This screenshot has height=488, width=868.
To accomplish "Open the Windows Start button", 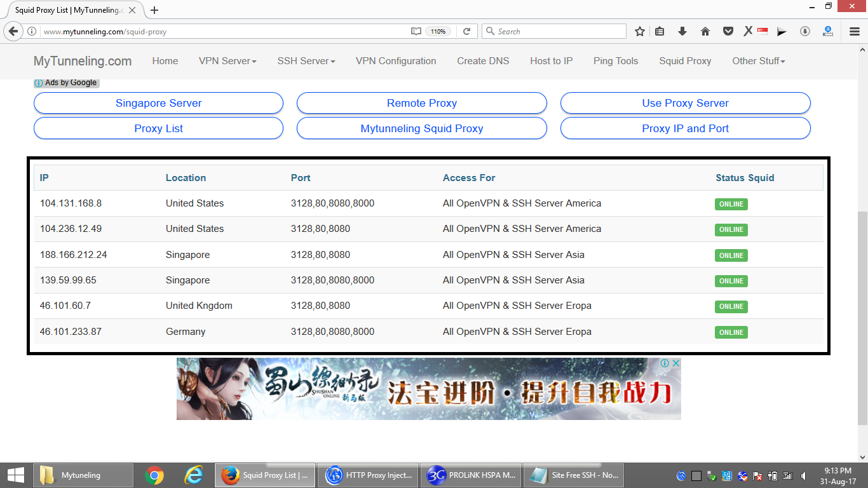I will click(15, 475).
